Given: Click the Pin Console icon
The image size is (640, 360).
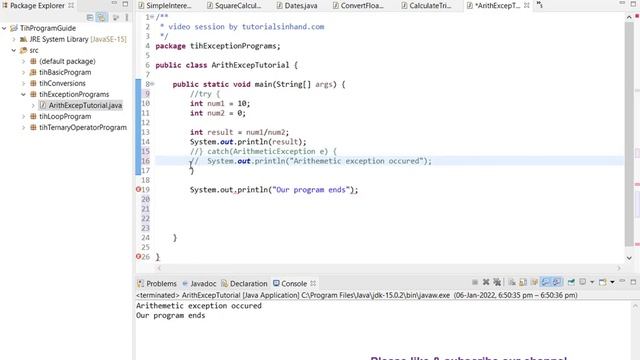Looking at the screenshot, I should [571, 282].
